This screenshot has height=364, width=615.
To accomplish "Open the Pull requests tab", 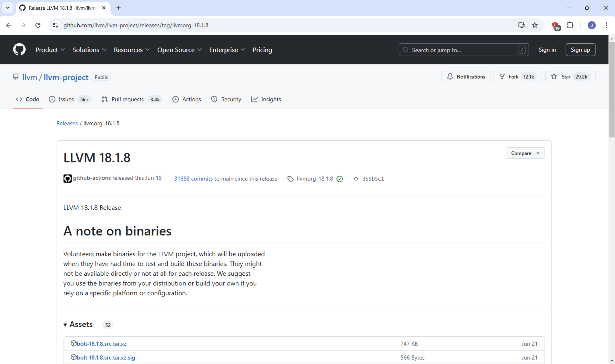I will click(128, 99).
